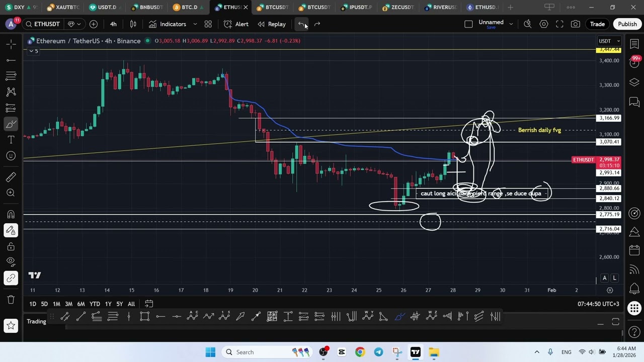Screen dimensions: 644x362
Task: Open quick search icon in top toolbar
Action: (527, 24)
